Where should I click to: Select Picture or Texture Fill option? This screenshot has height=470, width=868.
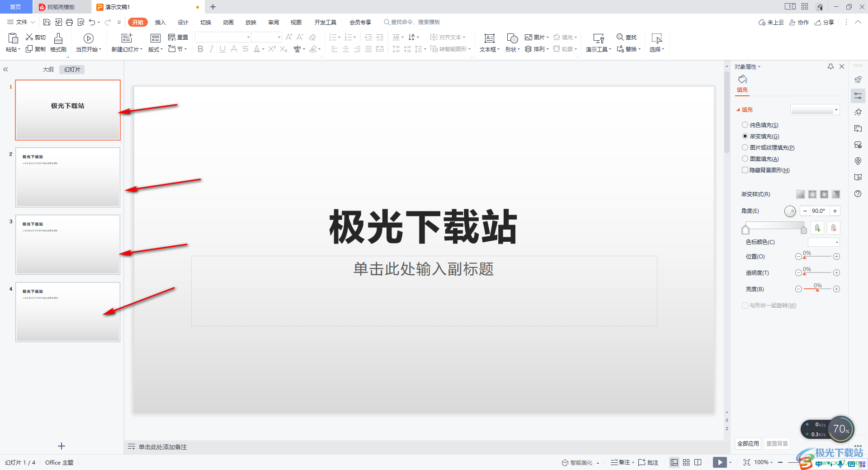pos(745,147)
